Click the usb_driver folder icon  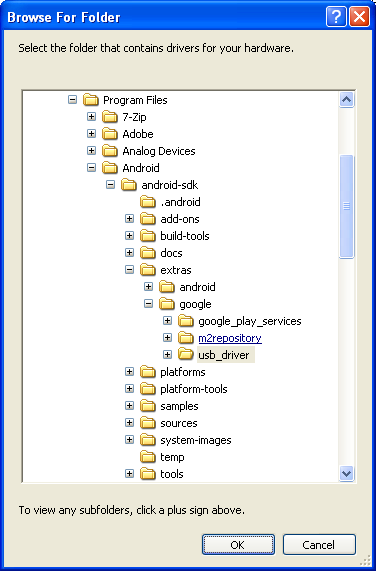[x=186, y=354]
